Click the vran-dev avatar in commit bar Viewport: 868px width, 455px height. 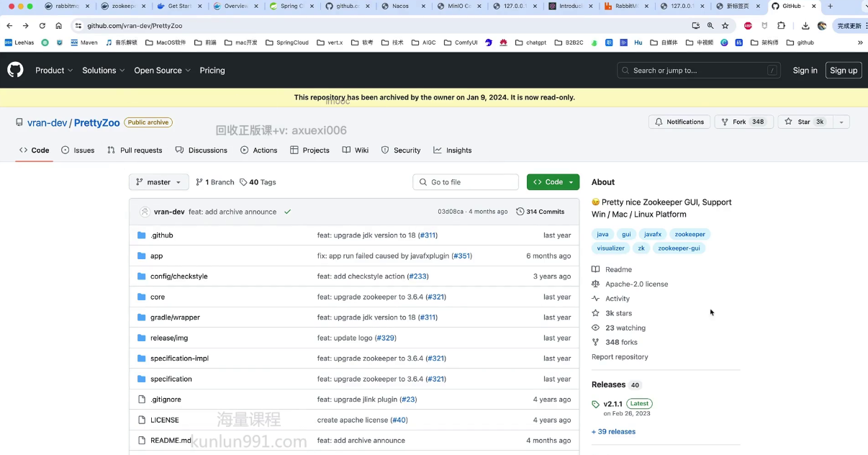point(145,212)
